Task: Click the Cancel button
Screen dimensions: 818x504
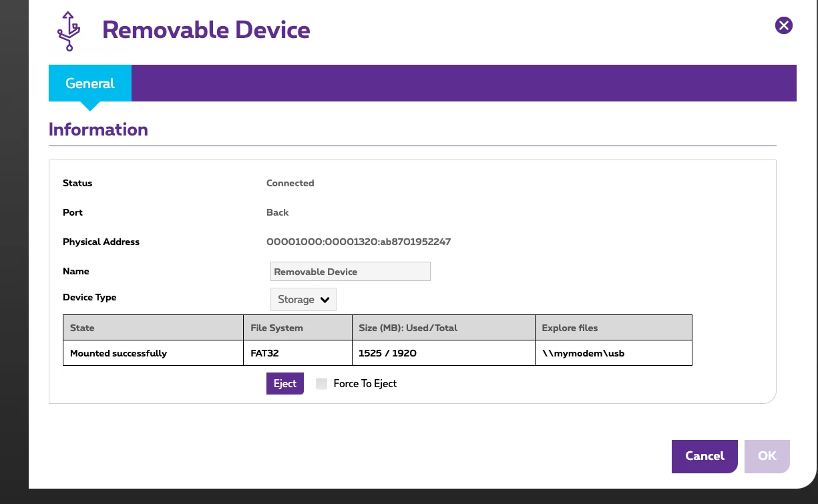Action: coord(704,456)
